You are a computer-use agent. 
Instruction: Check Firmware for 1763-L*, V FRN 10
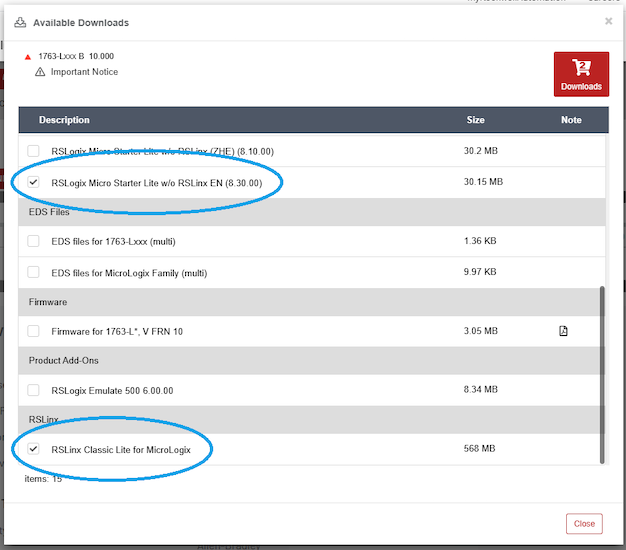click(33, 331)
